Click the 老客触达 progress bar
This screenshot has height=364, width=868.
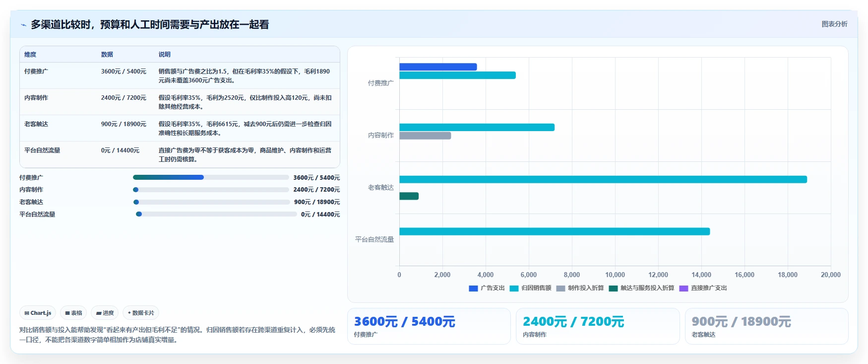[x=212, y=202]
